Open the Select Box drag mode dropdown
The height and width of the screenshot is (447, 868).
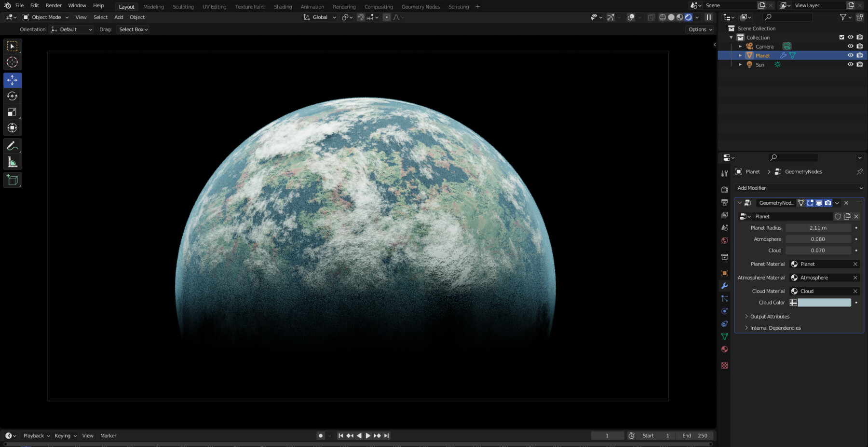pos(133,29)
